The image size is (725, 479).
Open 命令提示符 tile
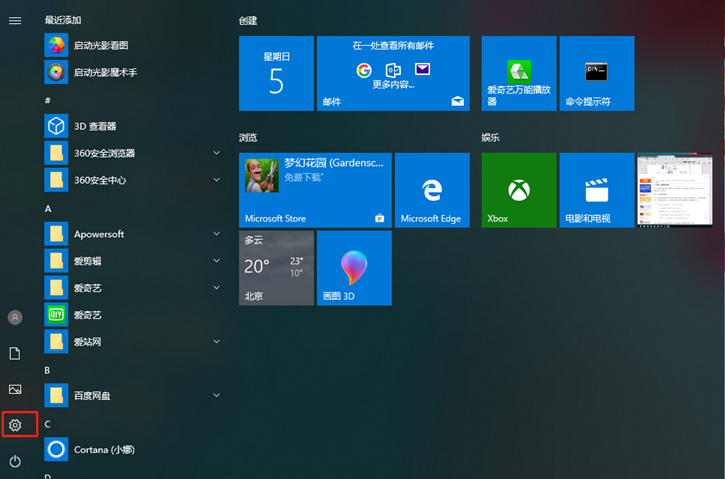tap(596, 73)
